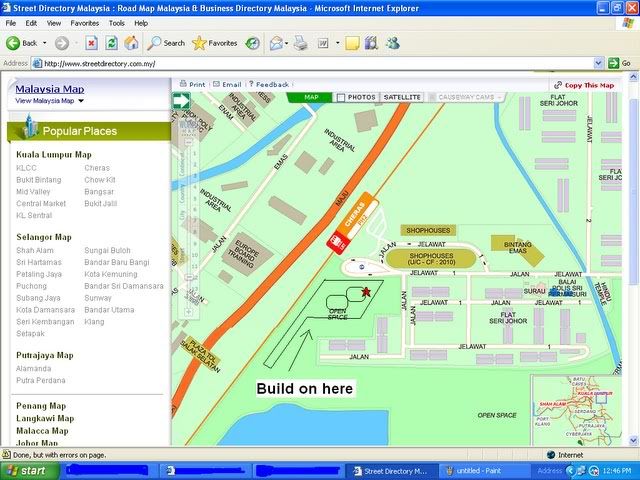Open the Malacca Map link
This screenshot has height=480, width=640.
coord(42,431)
